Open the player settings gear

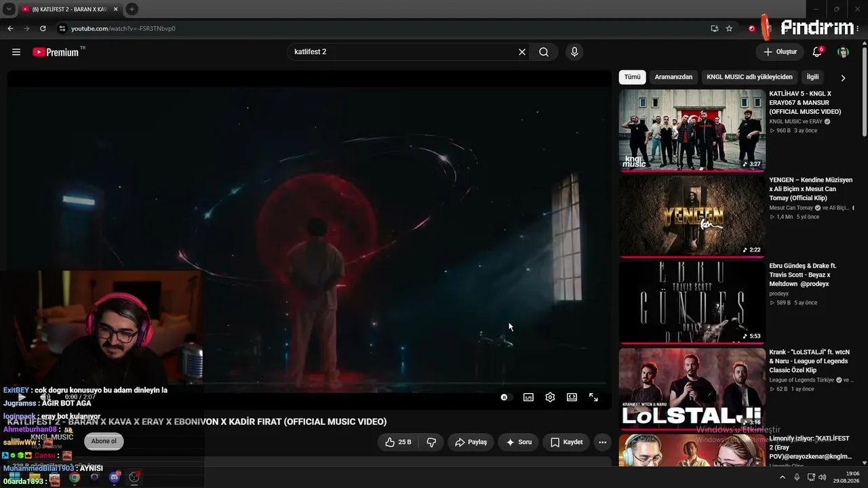click(550, 397)
